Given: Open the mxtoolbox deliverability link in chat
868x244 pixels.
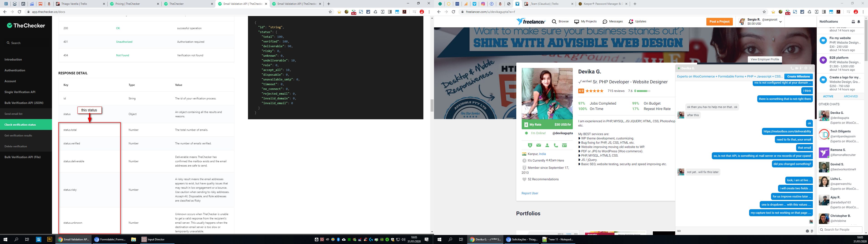Looking at the screenshot, I should click(787, 131).
